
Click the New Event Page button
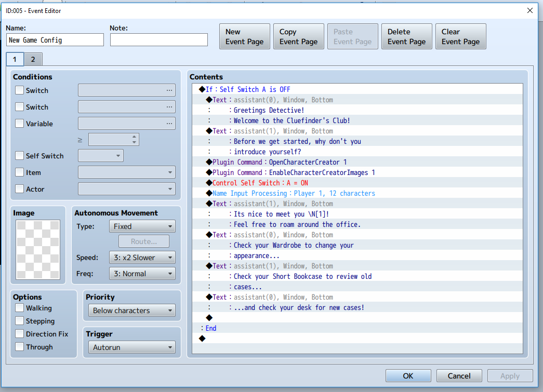point(245,36)
